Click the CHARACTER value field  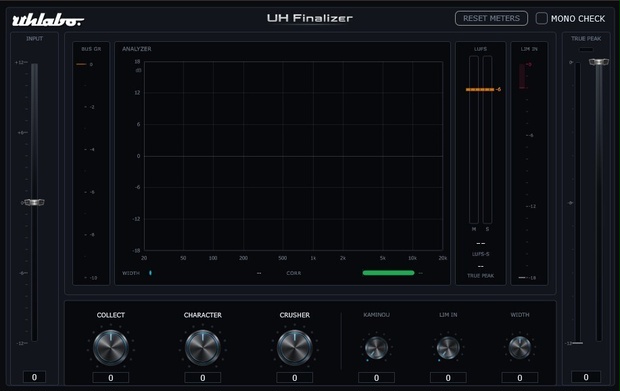[202, 378]
